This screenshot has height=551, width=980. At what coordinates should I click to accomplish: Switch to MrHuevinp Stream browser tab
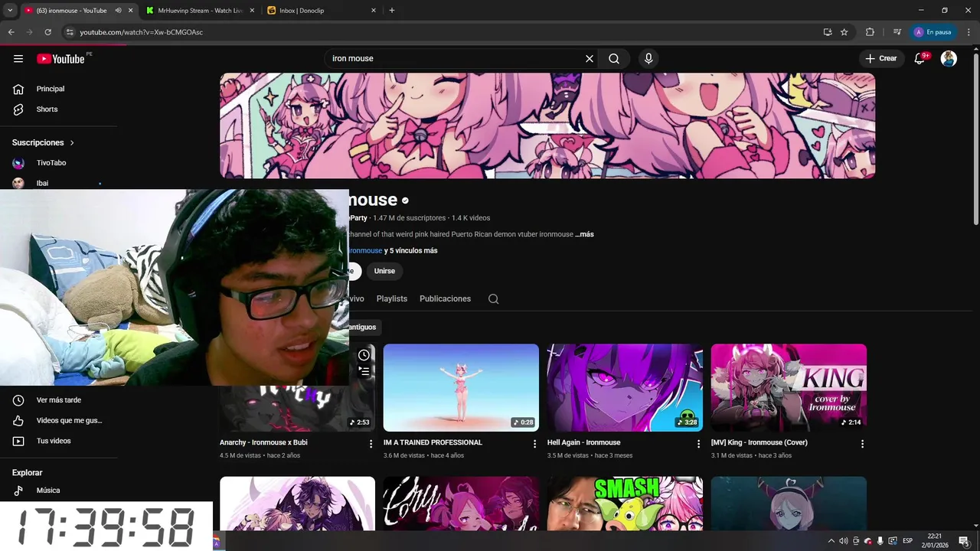198,11
